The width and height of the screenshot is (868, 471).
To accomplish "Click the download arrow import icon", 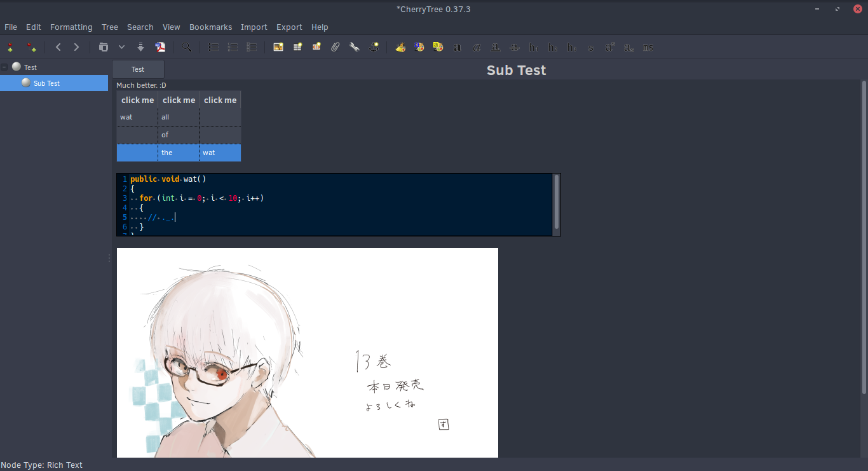I will 140,47.
